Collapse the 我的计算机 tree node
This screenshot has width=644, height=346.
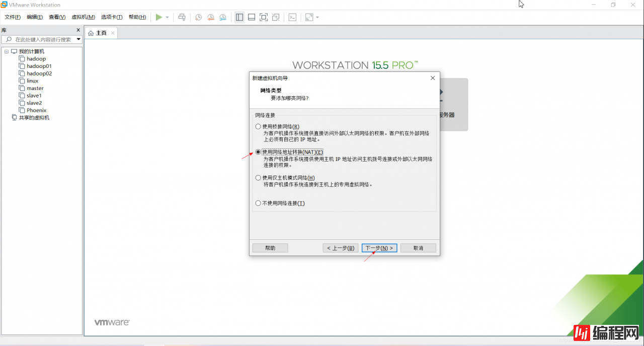(x=7, y=51)
